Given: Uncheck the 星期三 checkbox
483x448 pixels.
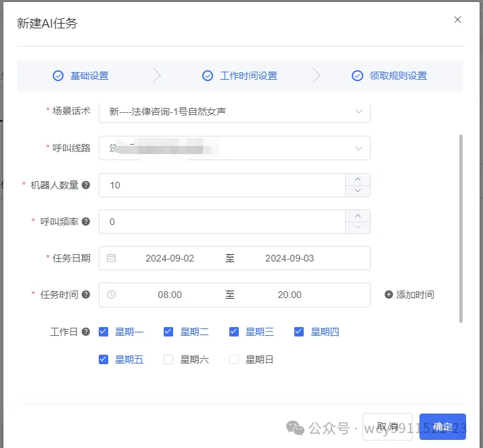Looking at the screenshot, I should coord(234,332).
